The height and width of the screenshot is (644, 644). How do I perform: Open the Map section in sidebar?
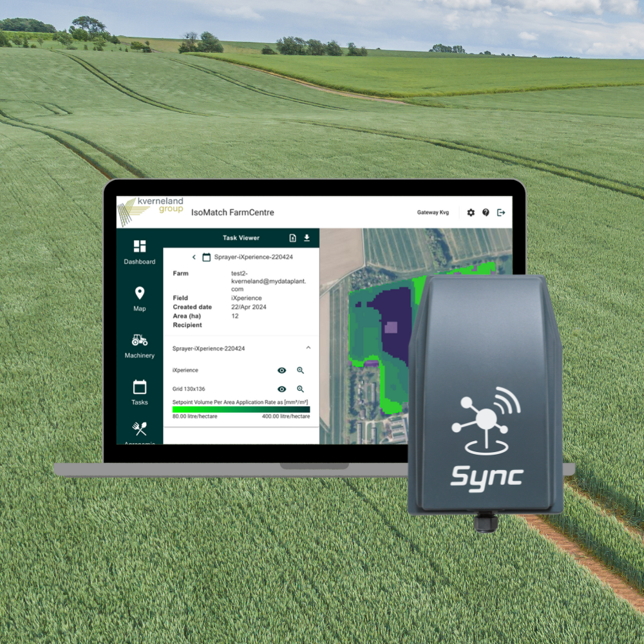[140, 299]
